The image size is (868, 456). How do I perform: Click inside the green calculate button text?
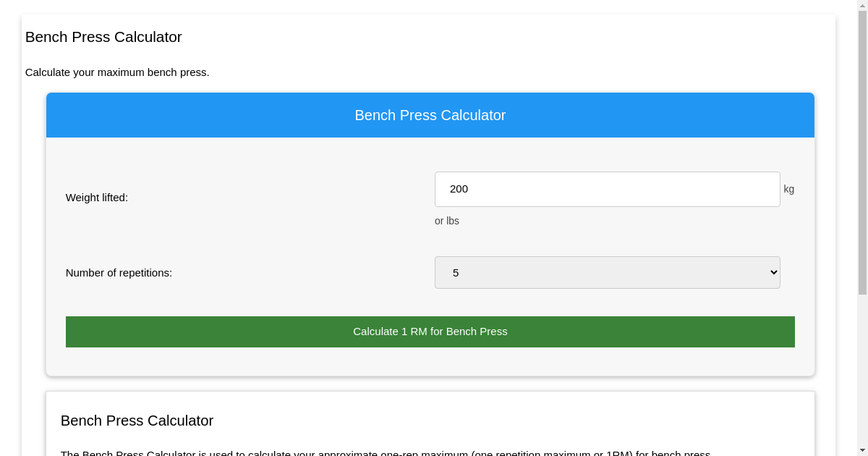pyautogui.click(x=430, y=332)
